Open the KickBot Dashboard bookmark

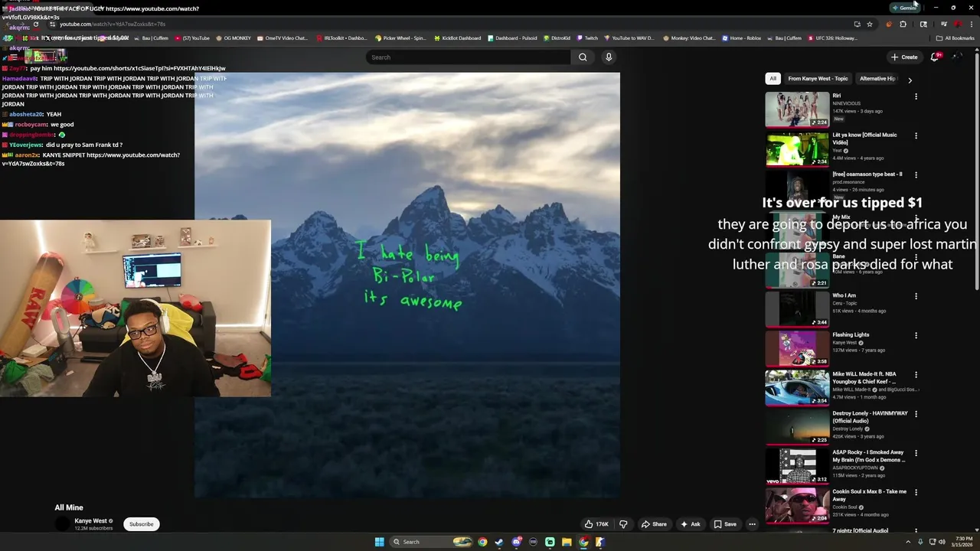458,38
